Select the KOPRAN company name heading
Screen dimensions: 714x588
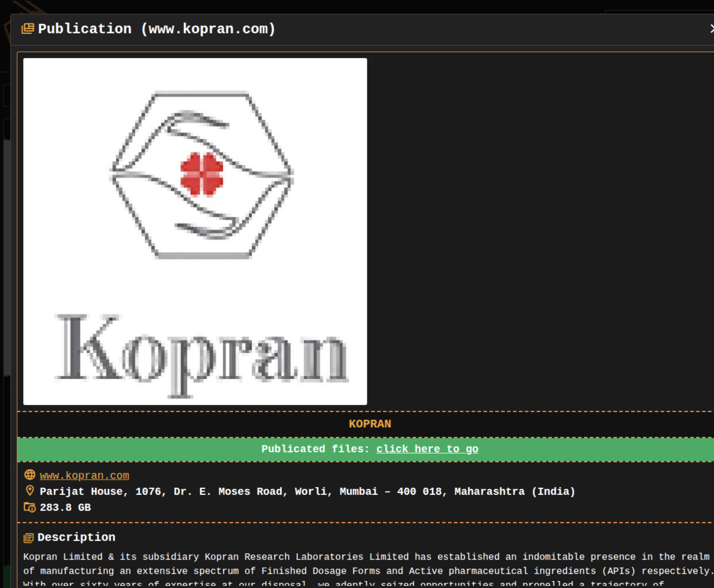(370, 424)
